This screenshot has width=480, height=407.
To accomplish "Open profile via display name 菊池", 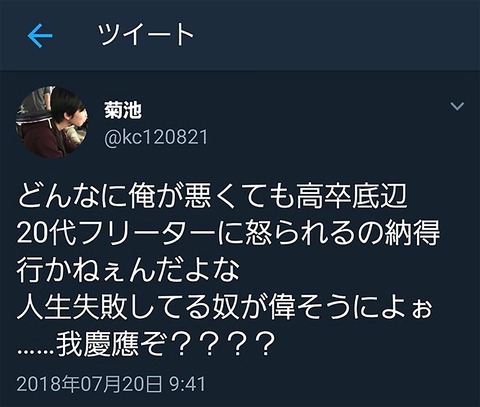I will (x=123, y=110).
